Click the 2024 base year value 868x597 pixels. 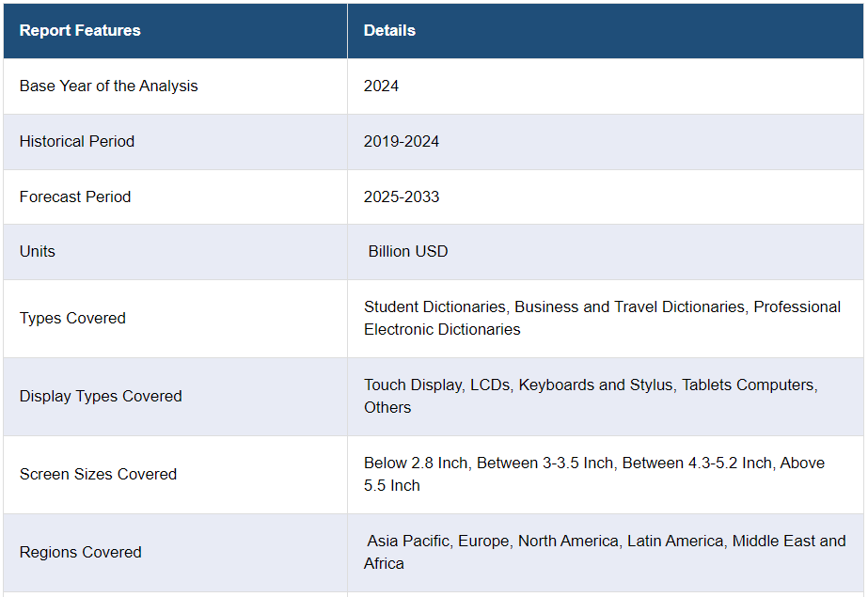coord(381,86)
